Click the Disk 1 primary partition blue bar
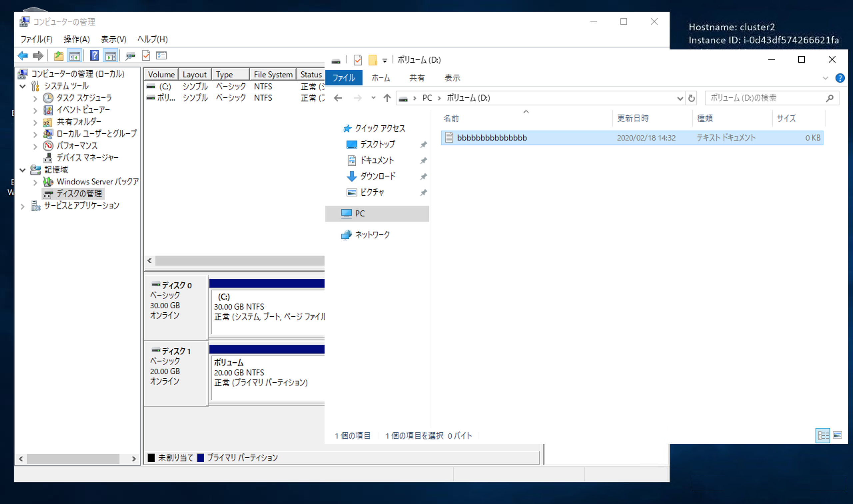Screen dimensions: 853x504 pos(267,349)
